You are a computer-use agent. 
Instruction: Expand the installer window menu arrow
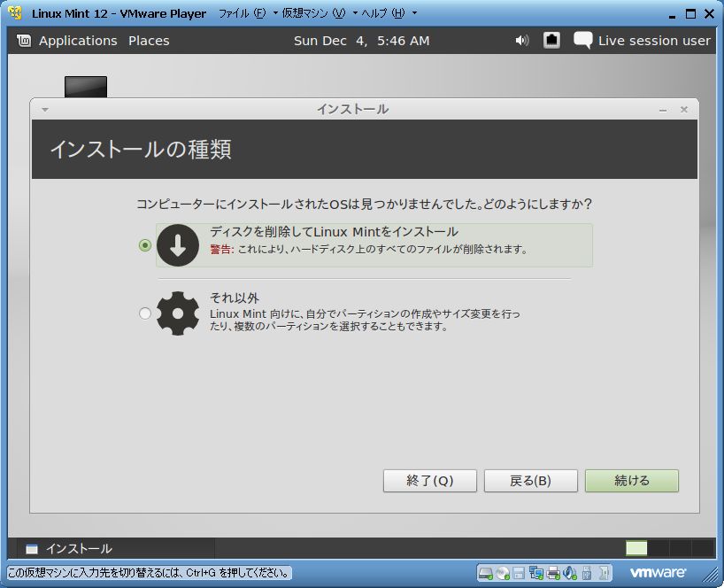tap(45, 110)
